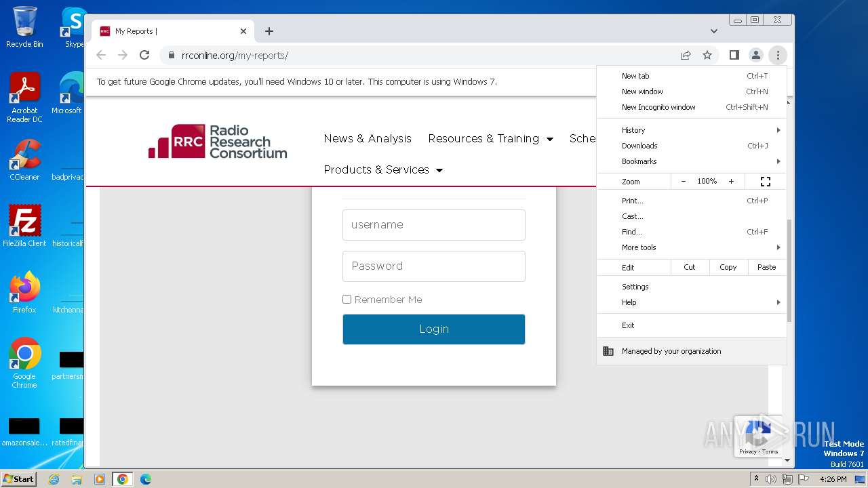
Task: Click Managed by your organization item
Action: pyautogui.click(x=692, y=351)
